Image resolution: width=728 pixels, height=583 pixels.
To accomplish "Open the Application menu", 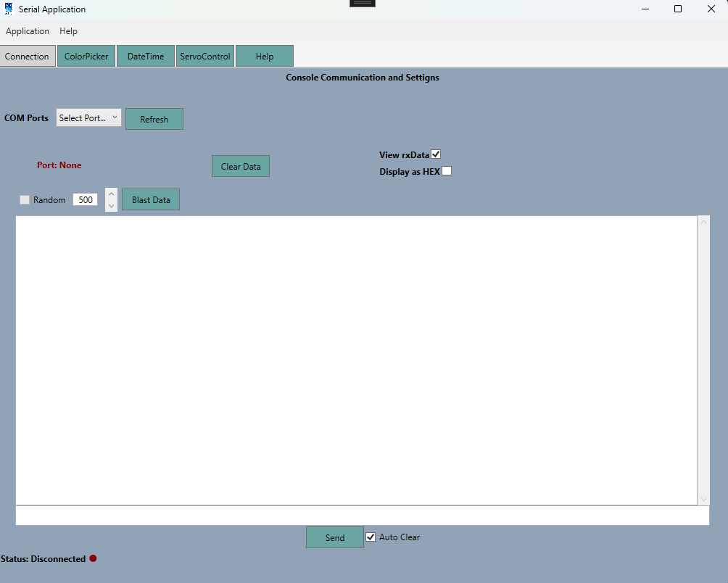I will click(x=28, y=31).
